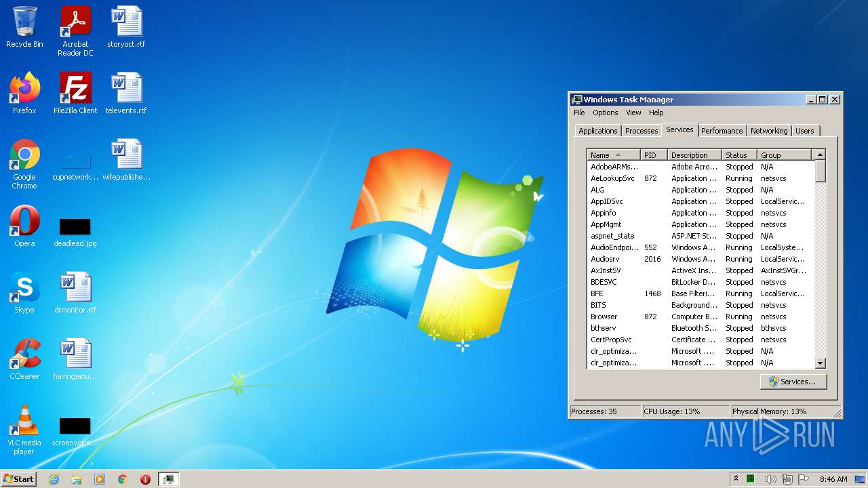Select the AdobeARMservice row
Screen dimensions: 868x488
point(701,167)
